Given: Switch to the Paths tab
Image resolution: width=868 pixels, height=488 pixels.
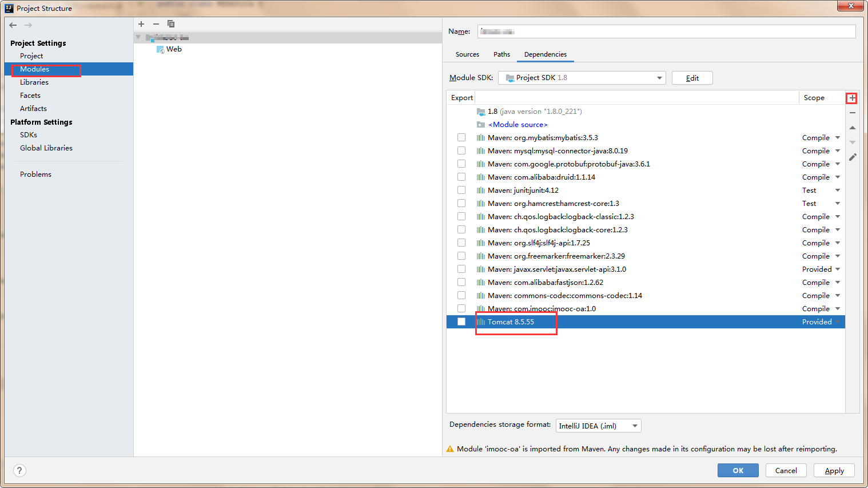Looking at the screenshot, I should tap(501, 54).
